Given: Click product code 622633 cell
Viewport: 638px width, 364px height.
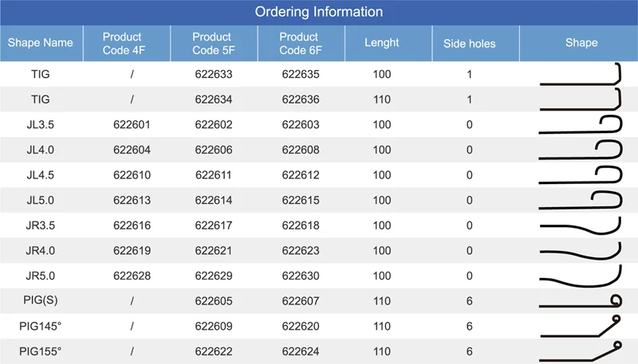Looking at the screenshot, I should pyautogui.click(x=213, y=74).
